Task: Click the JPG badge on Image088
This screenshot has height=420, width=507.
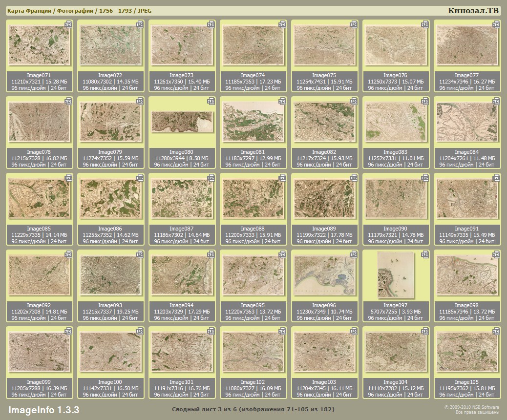Action: click(282, 177)
